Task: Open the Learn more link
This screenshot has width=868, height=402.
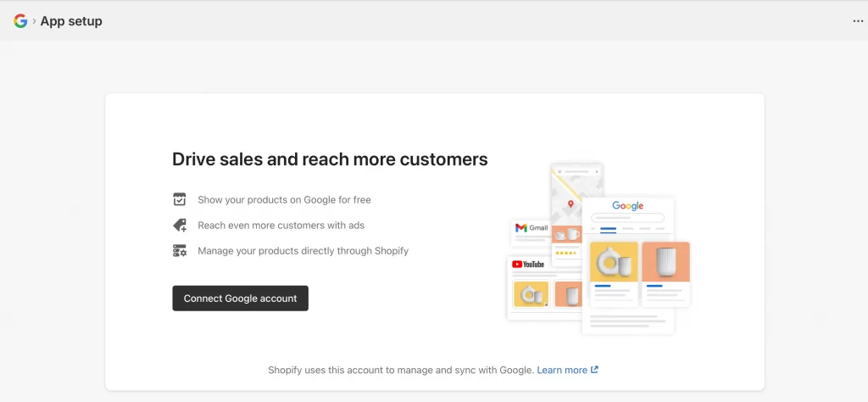Action: click(x=562, y=370)
